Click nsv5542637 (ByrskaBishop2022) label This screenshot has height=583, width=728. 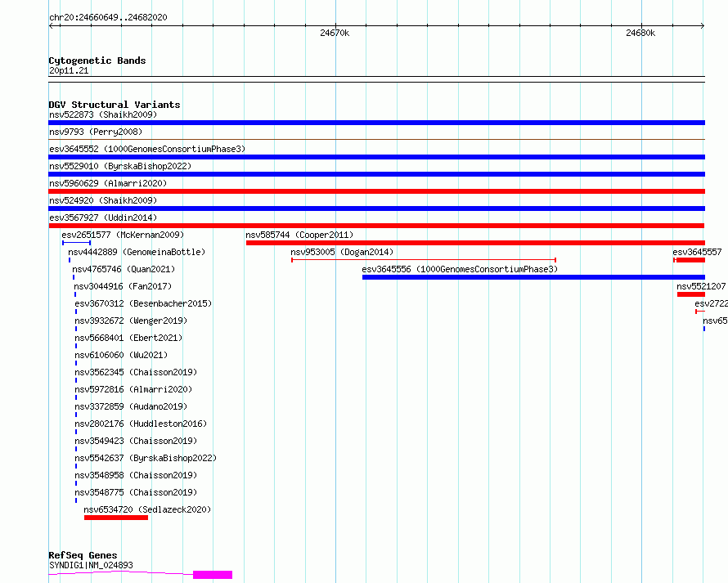pos(146,458)
